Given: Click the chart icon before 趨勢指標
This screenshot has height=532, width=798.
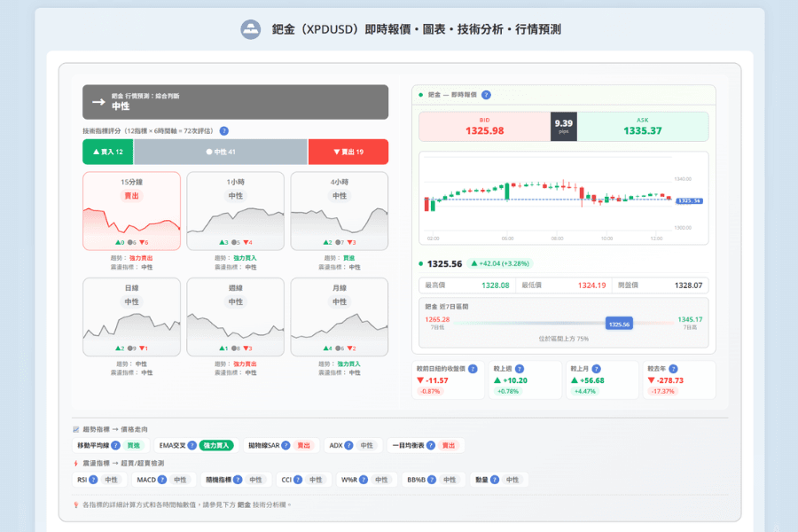Looking at the screenshot, I should pos(76,429).
